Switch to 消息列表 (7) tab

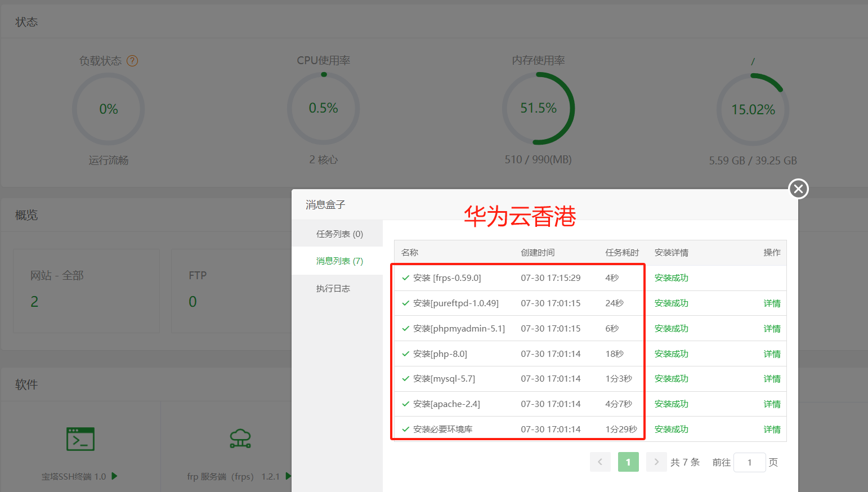tap(339, 261)
